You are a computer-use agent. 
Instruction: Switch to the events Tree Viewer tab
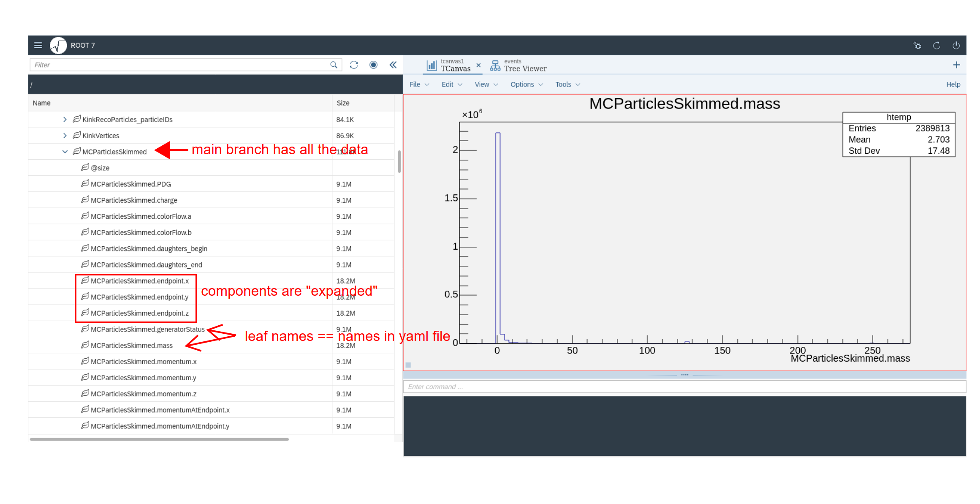pyautogui.click(x=519, y=65)
